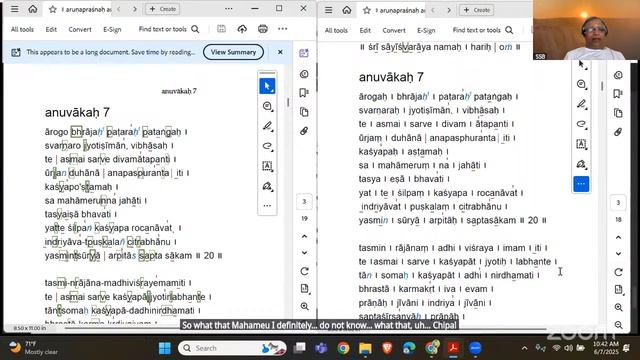
Task: Open File Explorer from taskbar
Action: (365, 348)
